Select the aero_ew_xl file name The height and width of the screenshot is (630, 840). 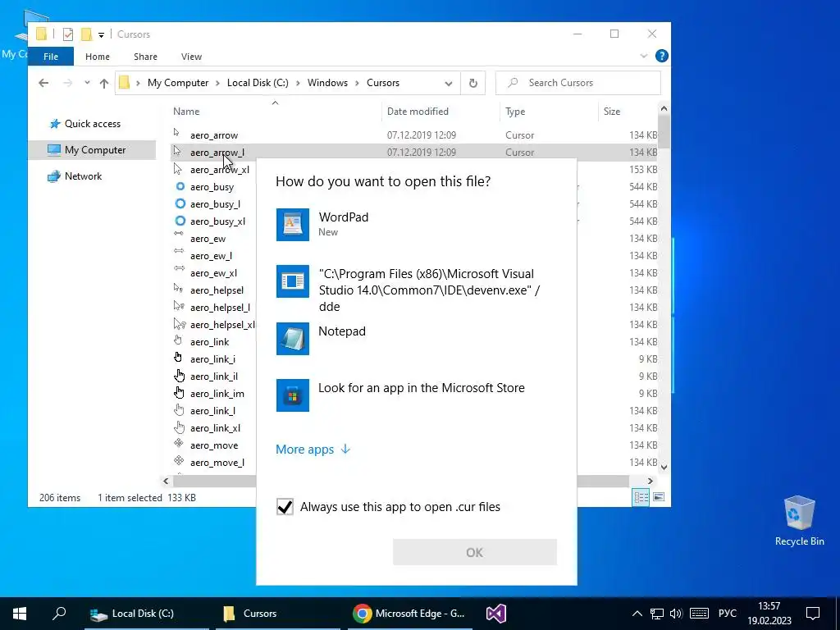[214, 273]
